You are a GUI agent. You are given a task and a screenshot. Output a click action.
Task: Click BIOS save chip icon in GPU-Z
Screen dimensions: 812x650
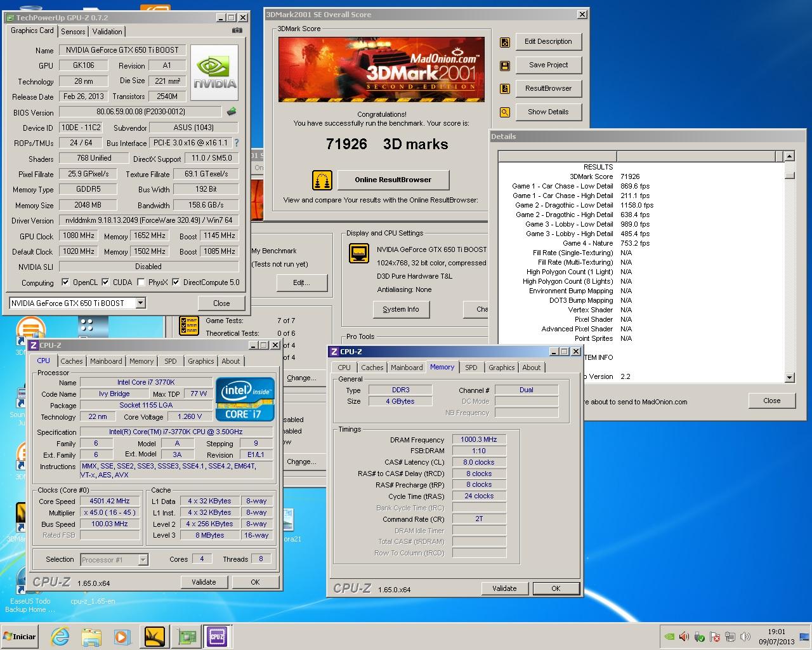pos(232,112)
